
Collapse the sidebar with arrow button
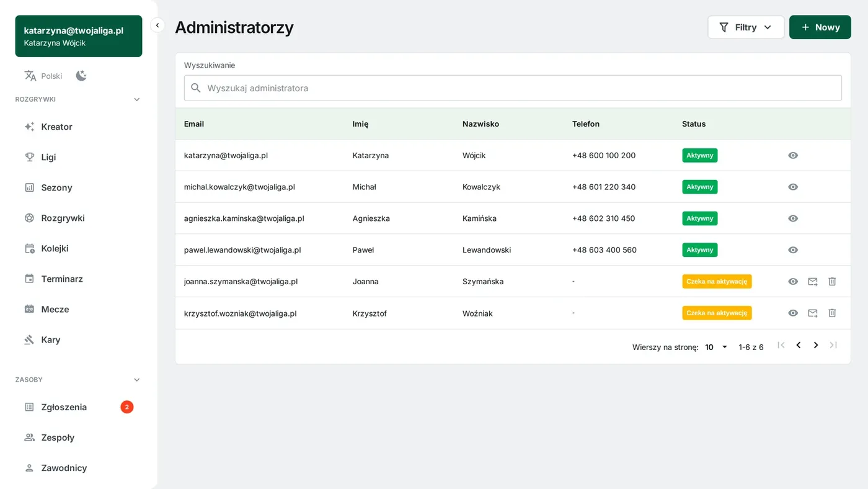point(157,25)
